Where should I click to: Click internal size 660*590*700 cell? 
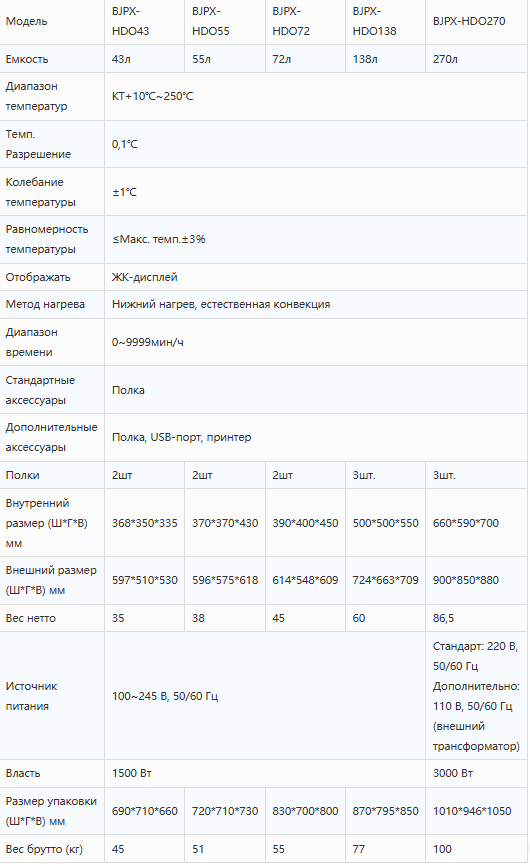(x=477, y=523)
